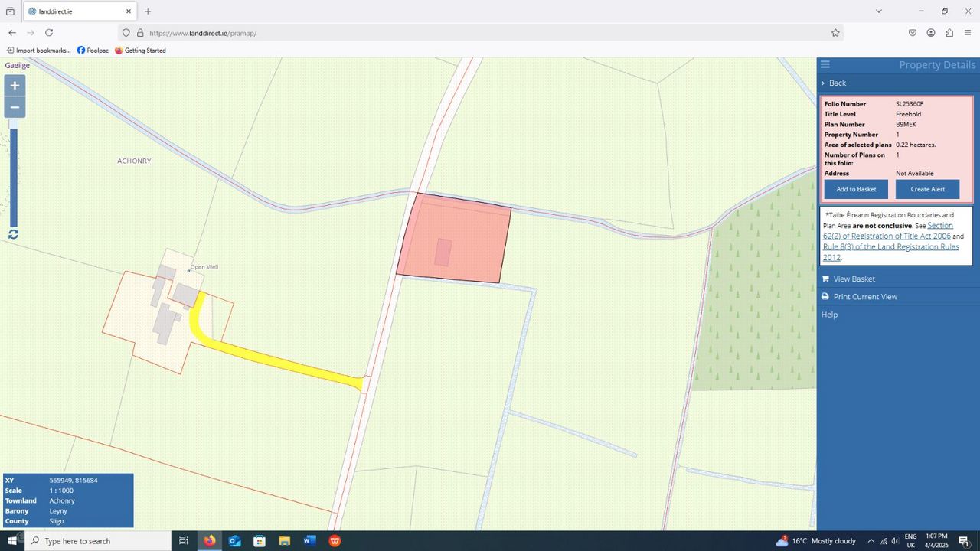Click the pink highlighted parcel on the map
The image size is (980, 551).
[x=454, y=239]
